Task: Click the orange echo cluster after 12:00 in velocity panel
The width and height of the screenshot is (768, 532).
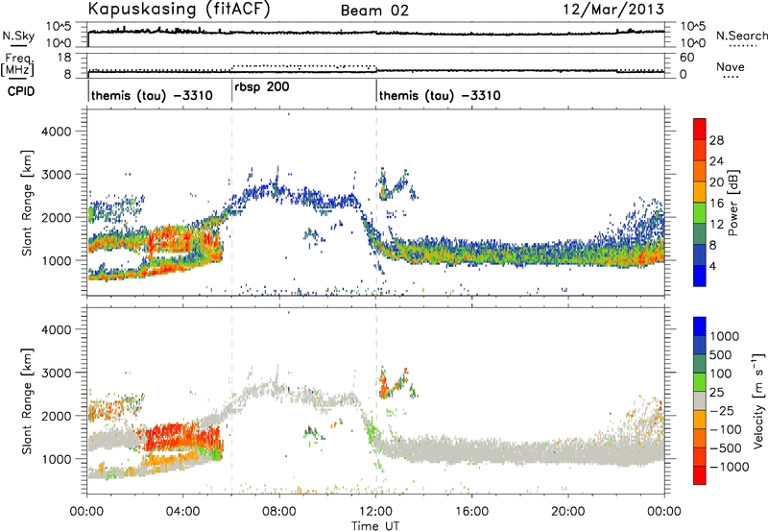Action: pyautogui.click(x=383, y=384)
